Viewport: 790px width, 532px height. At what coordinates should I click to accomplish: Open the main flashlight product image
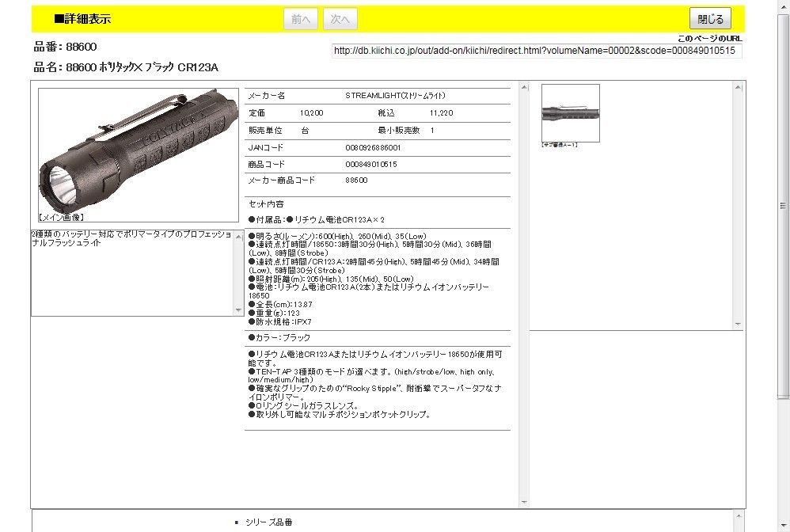(x=138, y=155)
